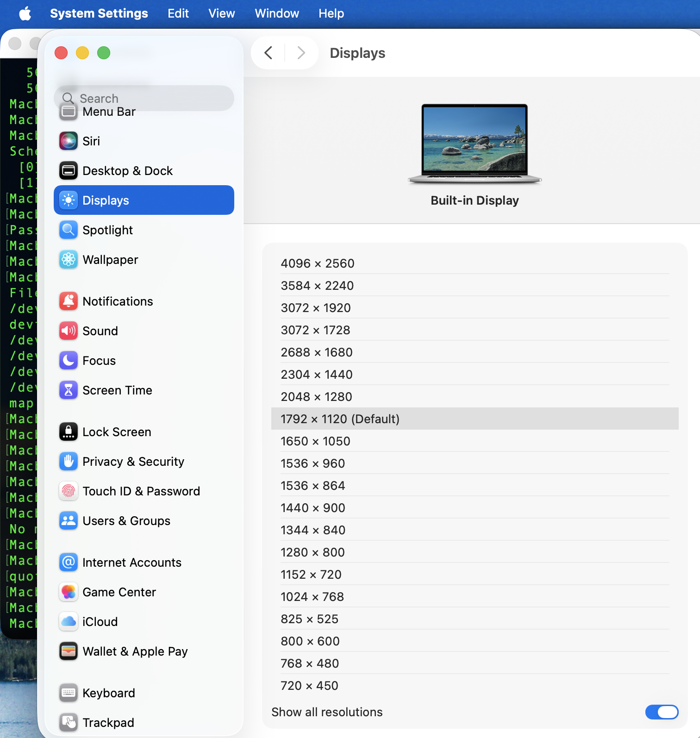The image size is (700, 738).
Task: Select the Displays sun icon in sidebar
Action: coord(69,200)
